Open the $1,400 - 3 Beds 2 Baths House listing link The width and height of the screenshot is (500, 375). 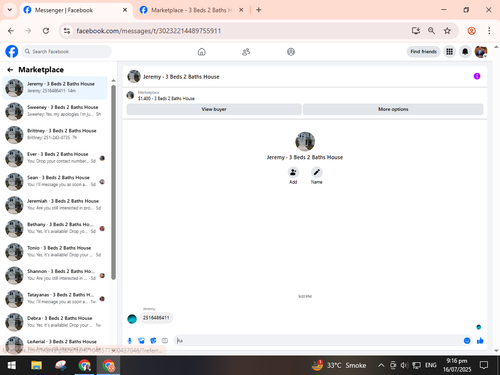(x=166, y=99)
